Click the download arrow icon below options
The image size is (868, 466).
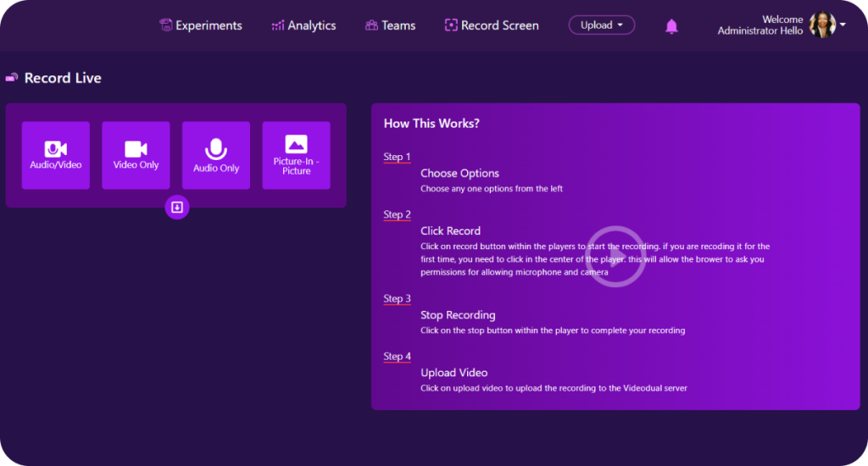pyautogui.click(x=177, y=208)
